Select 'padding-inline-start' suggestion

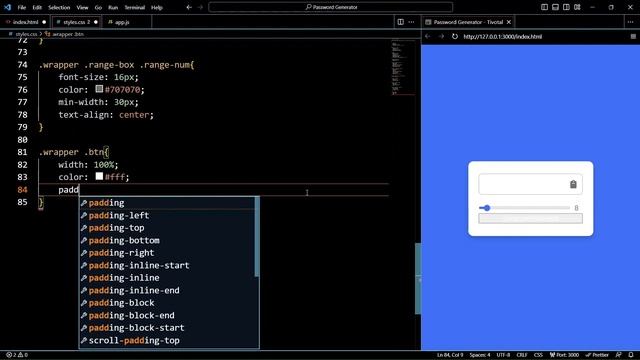coord(167,265)
